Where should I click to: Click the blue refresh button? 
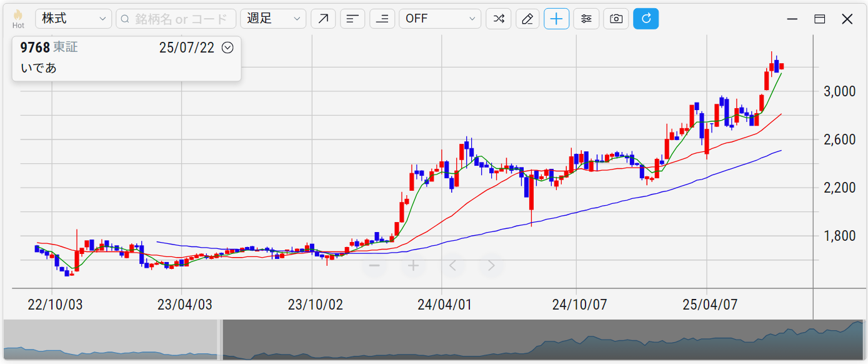646,19
